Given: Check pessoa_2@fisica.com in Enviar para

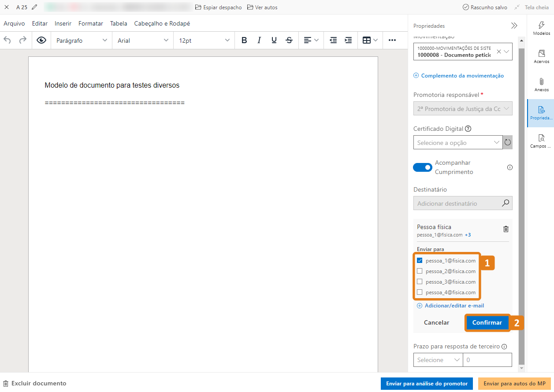Looking at the screenshot, I should click(x=419, y=271).
